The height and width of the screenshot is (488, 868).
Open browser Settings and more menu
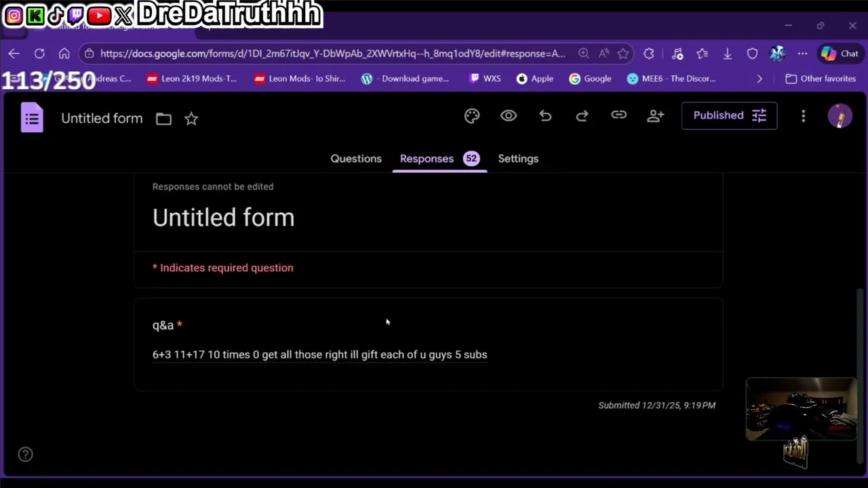pos(802,54)
